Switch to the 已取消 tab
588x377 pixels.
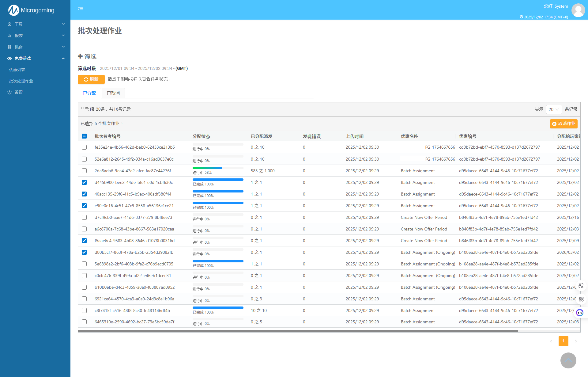113,93
